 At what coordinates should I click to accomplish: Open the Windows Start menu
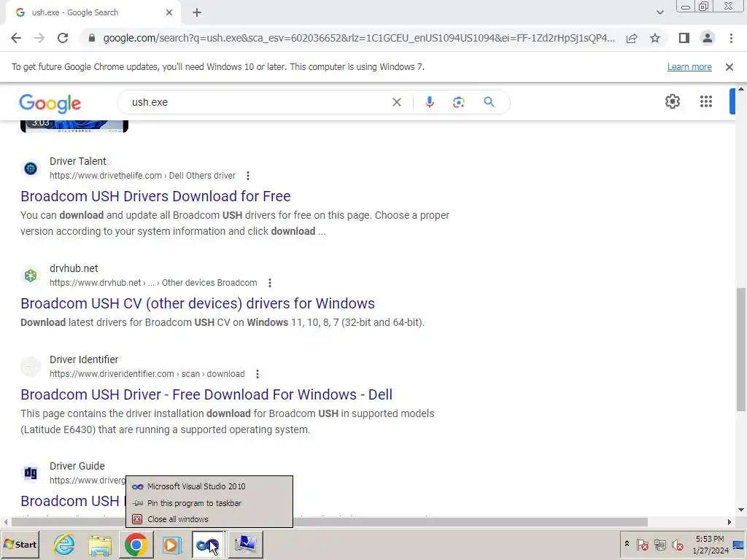(x=20, y=544)
